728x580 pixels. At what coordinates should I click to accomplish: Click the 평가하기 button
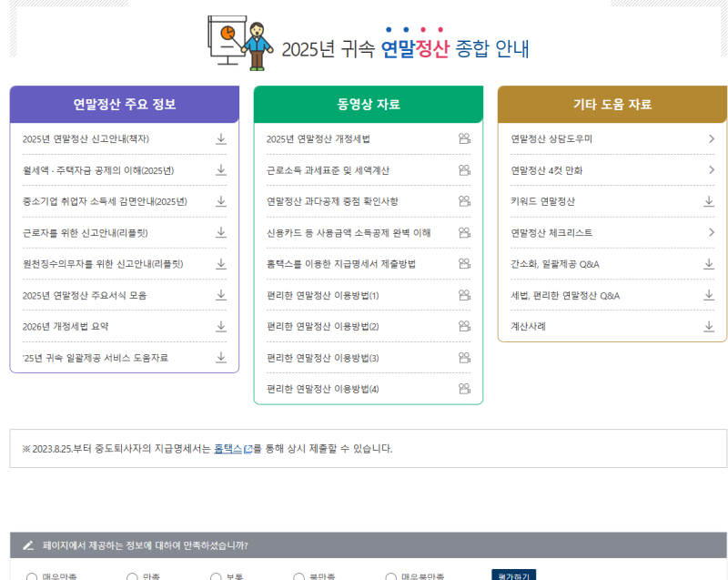[x=513, y=575]
